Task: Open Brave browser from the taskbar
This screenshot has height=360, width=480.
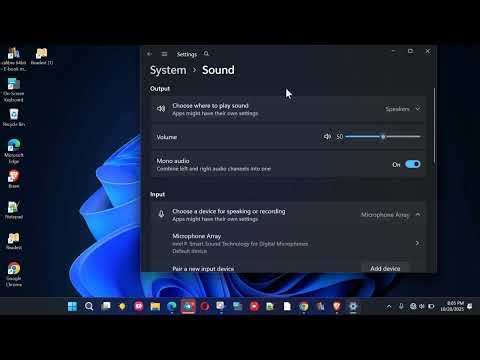Action: pos(337,306)
